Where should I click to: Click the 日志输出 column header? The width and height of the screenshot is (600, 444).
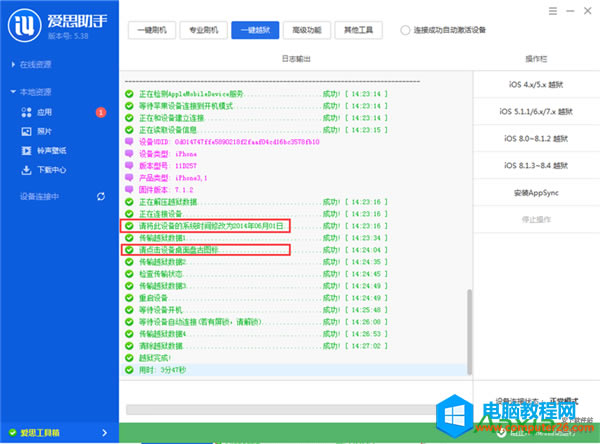point(296,59)
